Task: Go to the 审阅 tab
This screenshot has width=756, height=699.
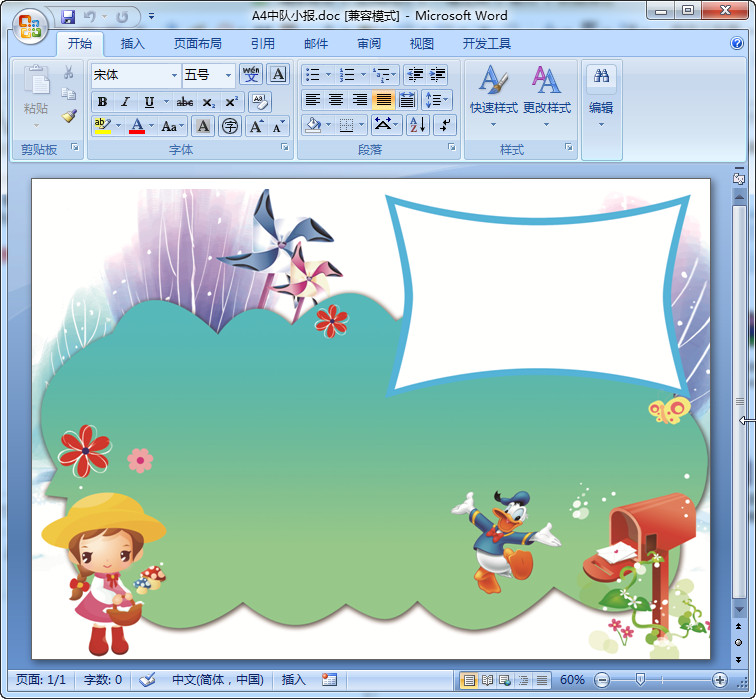Action: point(369,44)
